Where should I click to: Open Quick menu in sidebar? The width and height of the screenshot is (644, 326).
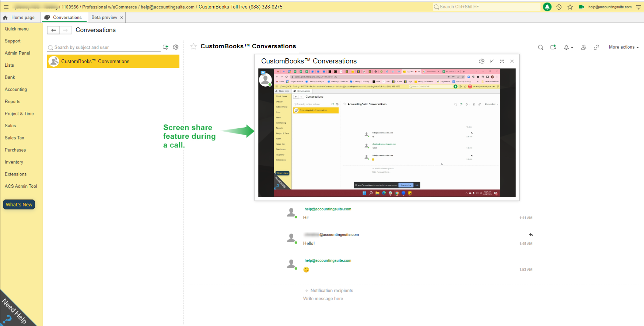click(x=17, y=29)
